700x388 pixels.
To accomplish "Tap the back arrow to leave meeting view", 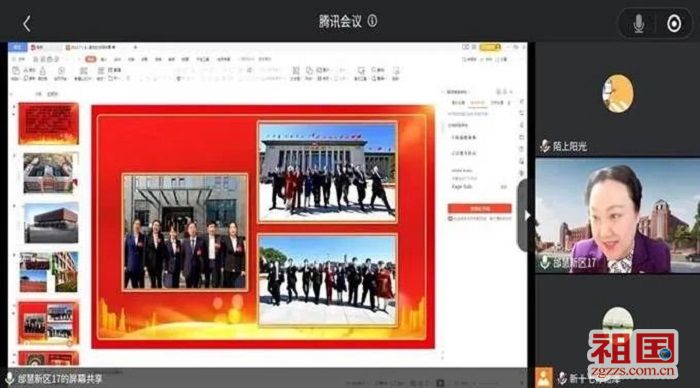I will [27, 24].
